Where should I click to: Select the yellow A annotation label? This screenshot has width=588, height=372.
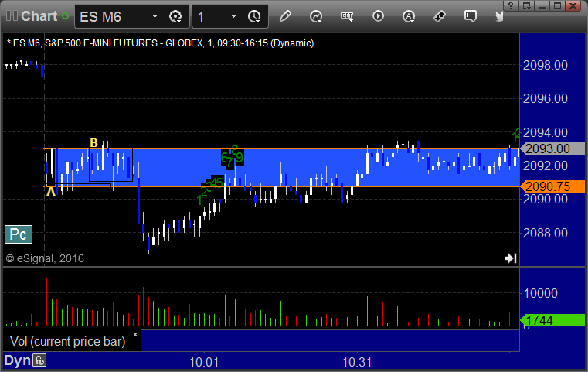click(x=51, y=192)
